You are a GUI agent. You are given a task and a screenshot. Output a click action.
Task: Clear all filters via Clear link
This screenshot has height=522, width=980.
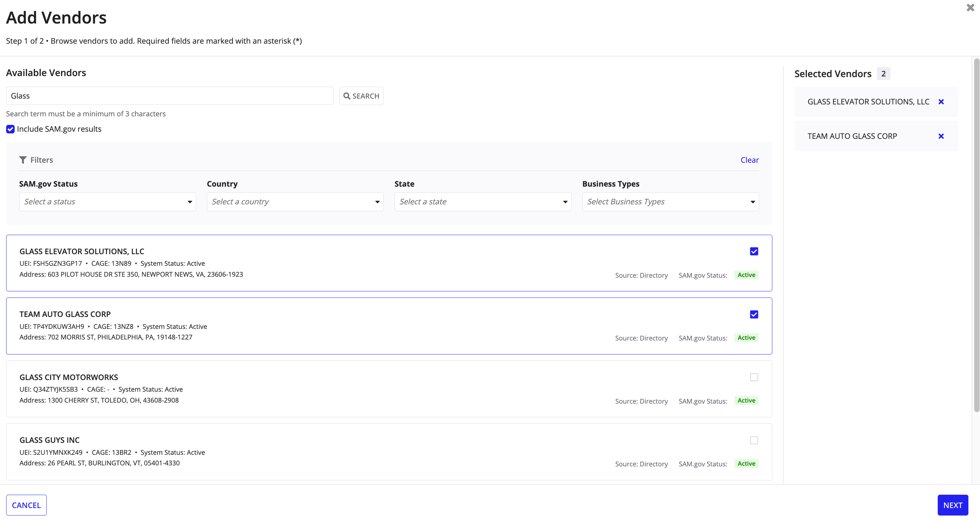click(x=749, y=160)
